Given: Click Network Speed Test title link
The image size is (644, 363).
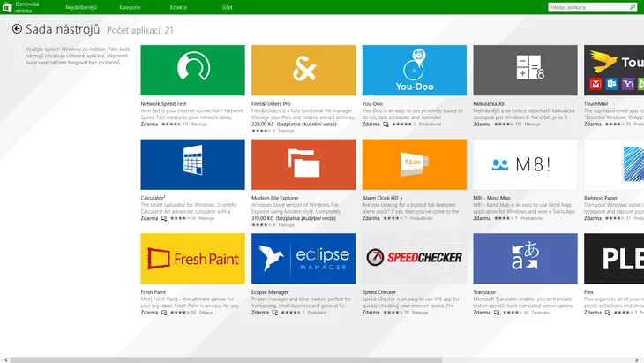Looking at the screenshot, I should 163,104.
